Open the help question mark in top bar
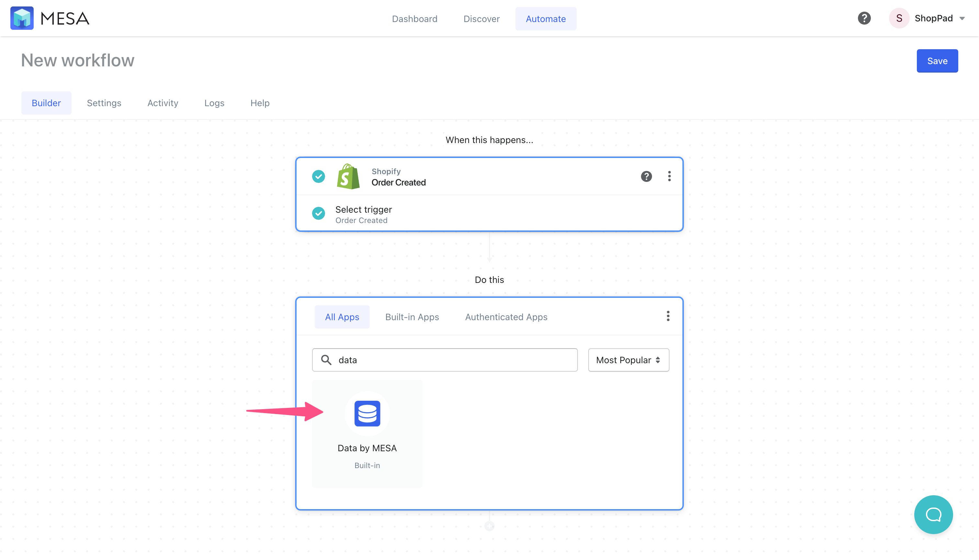 pos(864,18)
